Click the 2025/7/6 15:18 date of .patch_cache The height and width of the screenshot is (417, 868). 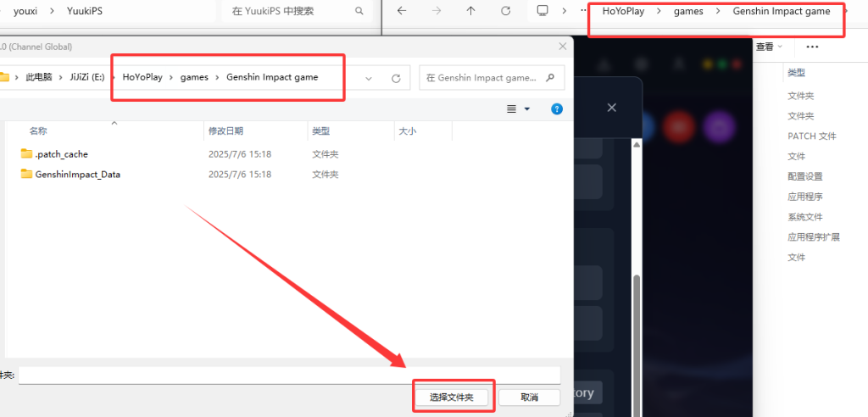(x=240, y=154)
